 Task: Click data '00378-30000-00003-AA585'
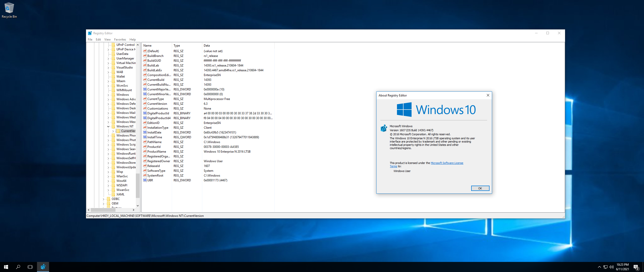(x=221, y=147)
